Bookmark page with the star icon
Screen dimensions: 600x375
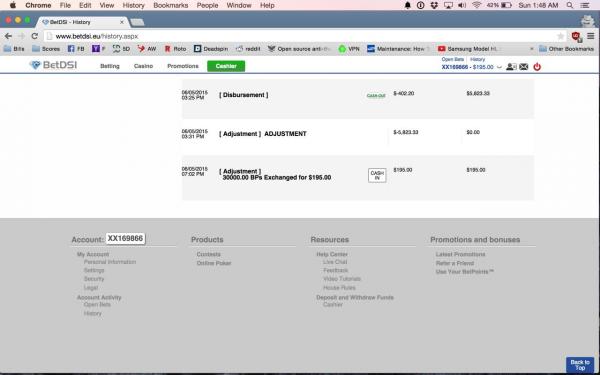[x=561, y=36]
